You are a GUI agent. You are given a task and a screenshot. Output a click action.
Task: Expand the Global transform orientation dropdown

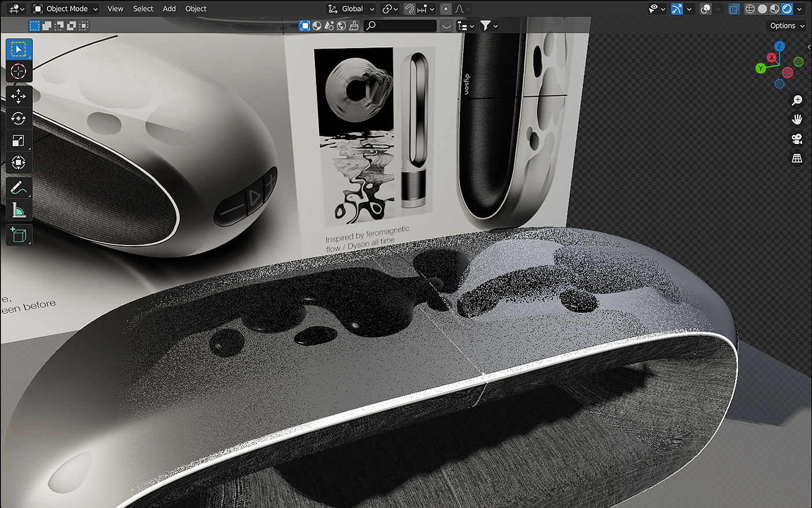[351, 9]
